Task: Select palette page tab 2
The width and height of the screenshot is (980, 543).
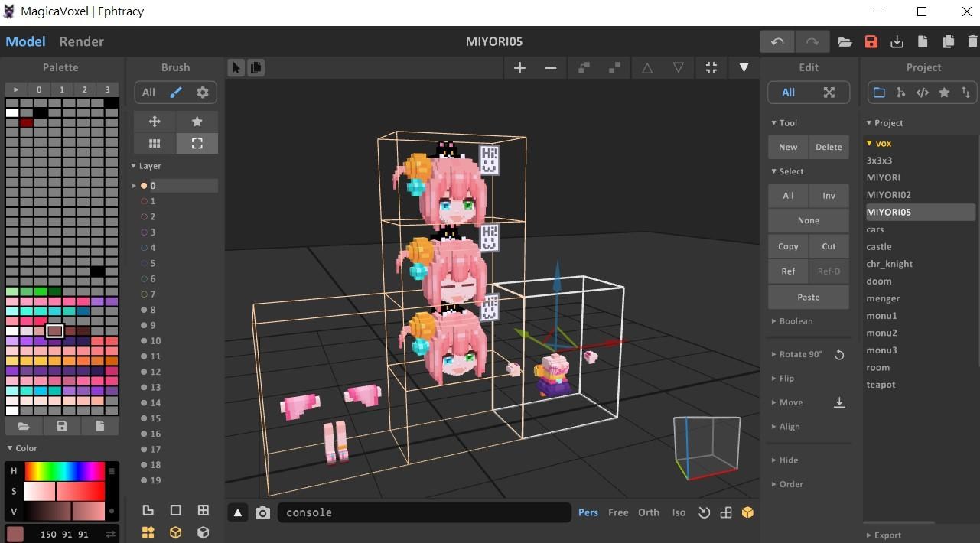Action: tap(85, 89)
